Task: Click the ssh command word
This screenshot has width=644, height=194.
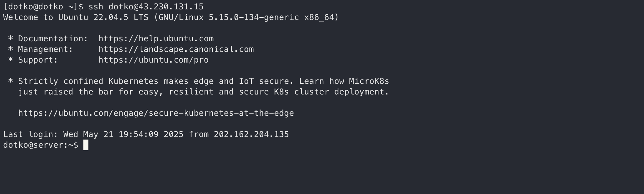Action: 96,7
